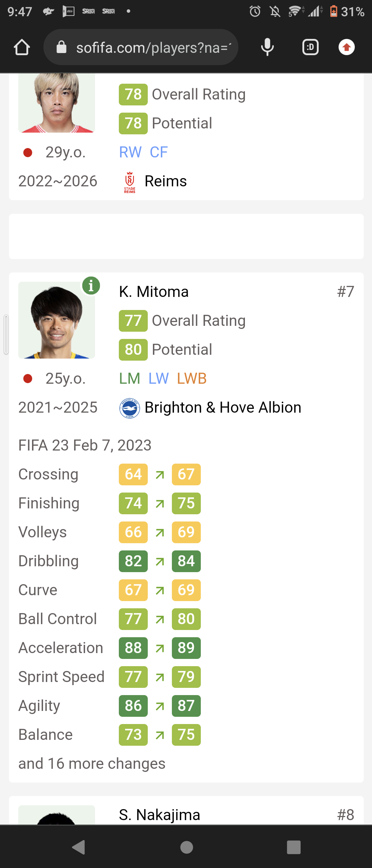Tap the red update arrow icon
The image size is (372, 868).
tap(347, 47)
